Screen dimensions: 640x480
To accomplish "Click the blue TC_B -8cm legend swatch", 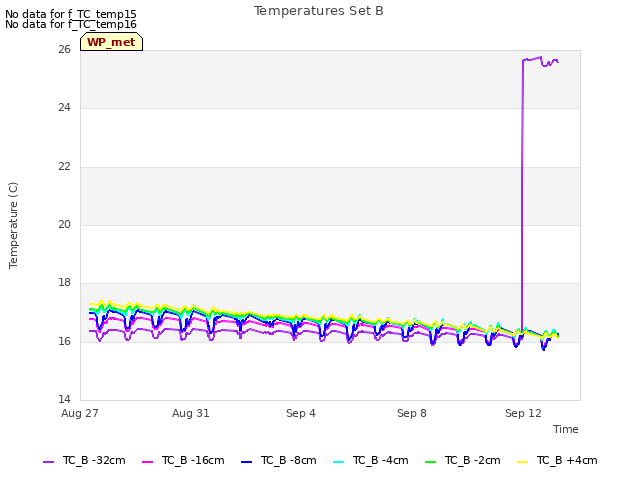I will pos(247,462).
